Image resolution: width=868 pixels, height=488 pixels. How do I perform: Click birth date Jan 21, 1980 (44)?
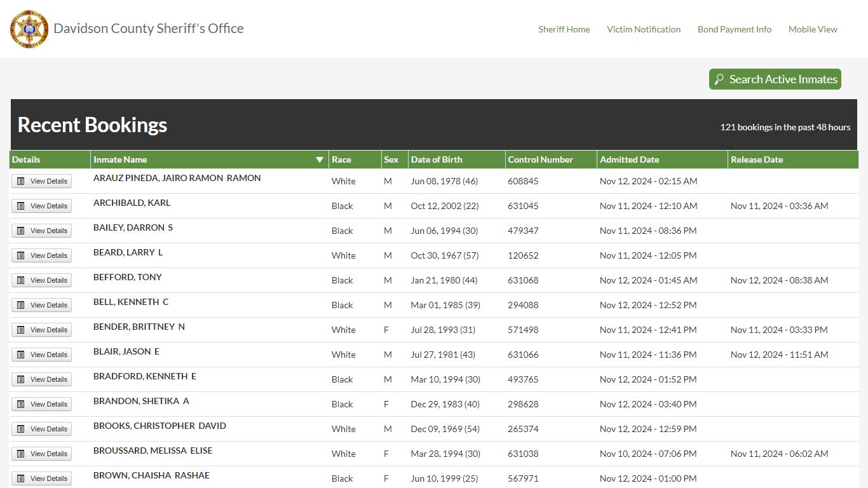[x=444, y=280]
